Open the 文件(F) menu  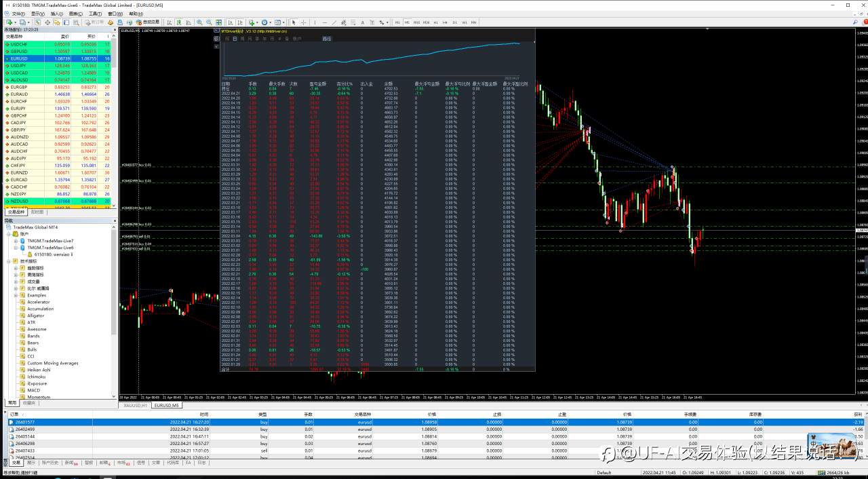coord(18,14)
